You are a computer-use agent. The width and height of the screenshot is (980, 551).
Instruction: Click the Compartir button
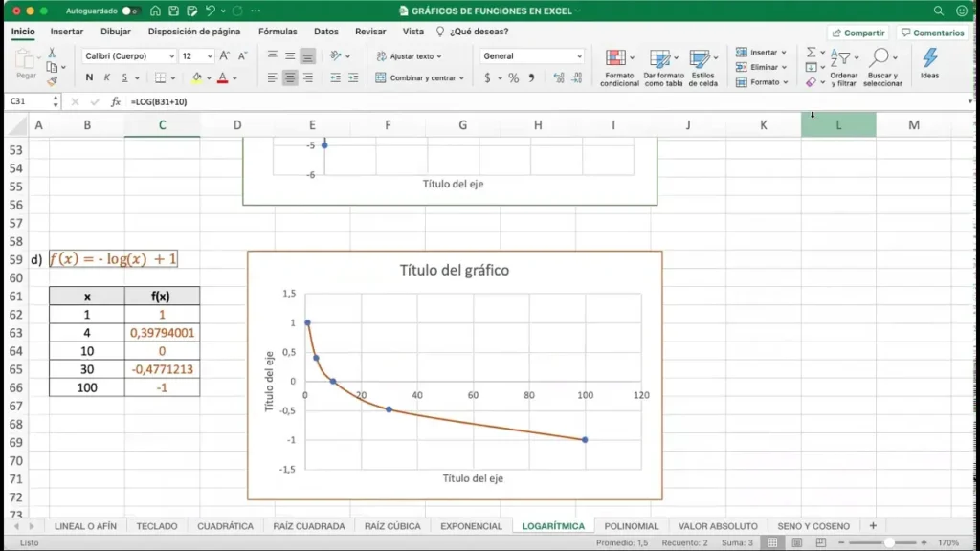(x=857, y=33)
